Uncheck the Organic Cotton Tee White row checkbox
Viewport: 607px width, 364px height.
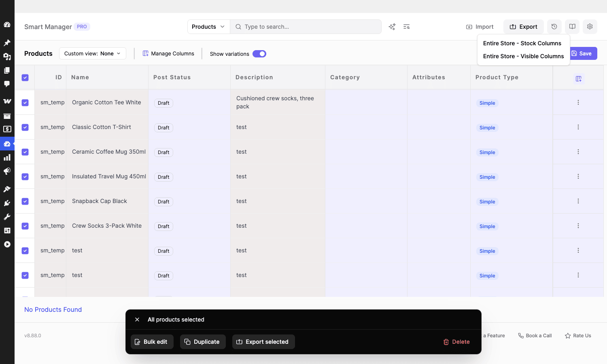pyautogui.click(x=25, y=103)
